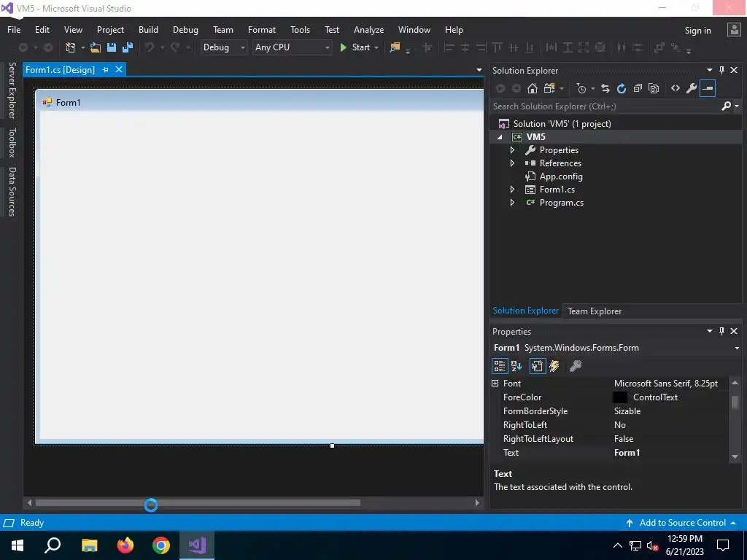Switch to the Team Explorer tab
747x560 pixels.
[594, 311]
